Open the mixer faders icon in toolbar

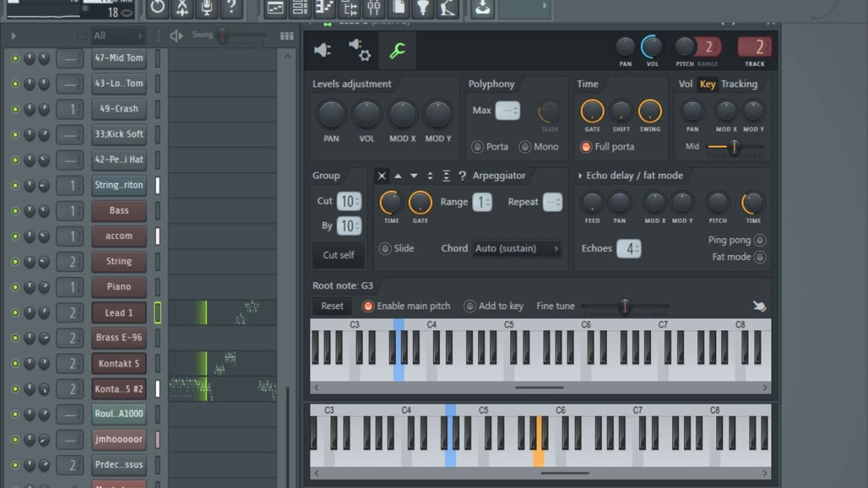374,8
